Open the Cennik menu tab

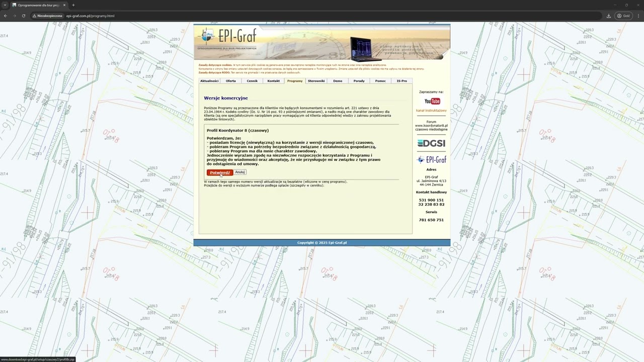point(252,81)
